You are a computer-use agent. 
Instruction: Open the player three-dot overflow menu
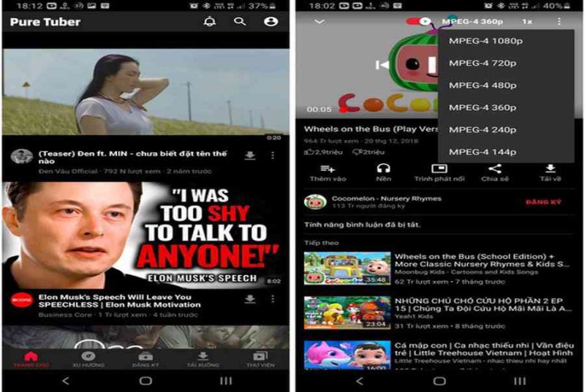[559, 22]
